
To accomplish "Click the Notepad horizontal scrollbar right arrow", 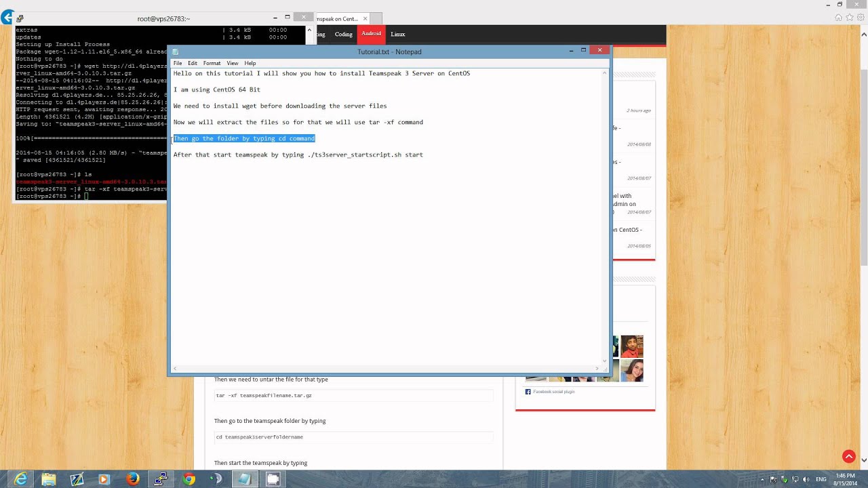I will [x=597, y=369].
